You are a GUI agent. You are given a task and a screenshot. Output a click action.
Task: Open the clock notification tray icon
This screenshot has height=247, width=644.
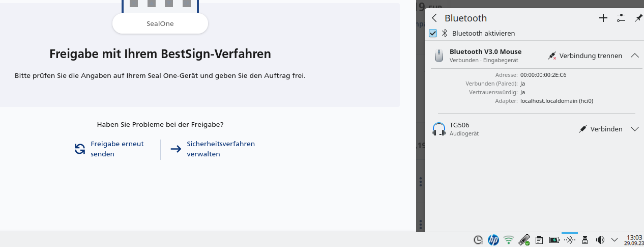[478, 240]
